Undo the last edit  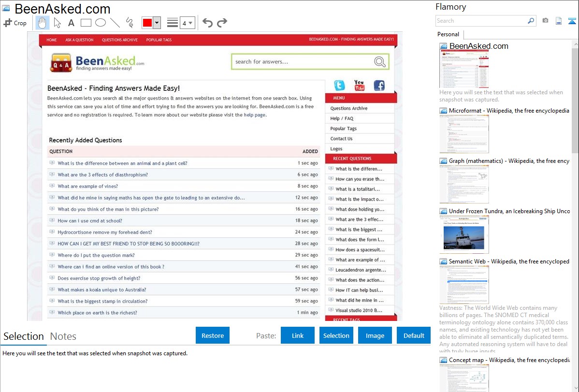point(207,23)
